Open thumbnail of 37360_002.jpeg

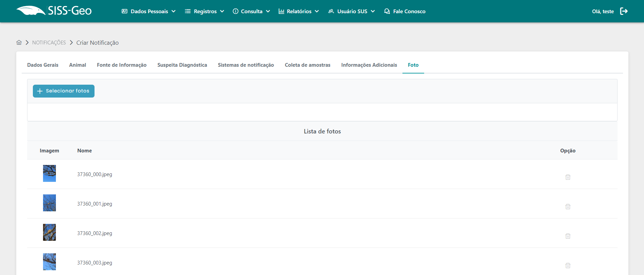point(49,232)
